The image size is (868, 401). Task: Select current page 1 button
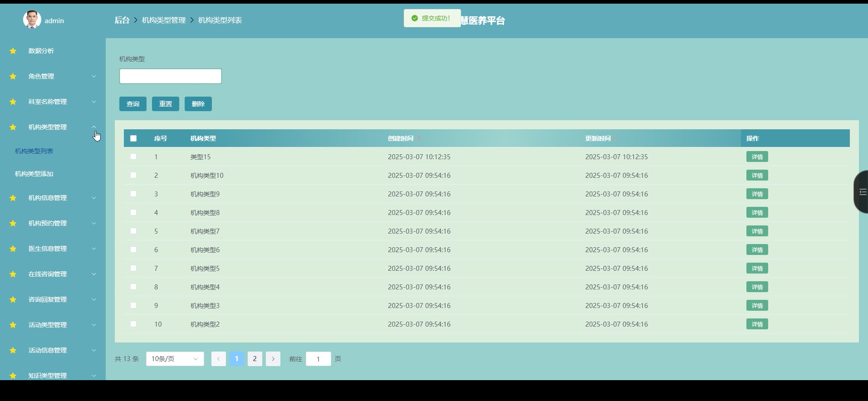[236, 359]
